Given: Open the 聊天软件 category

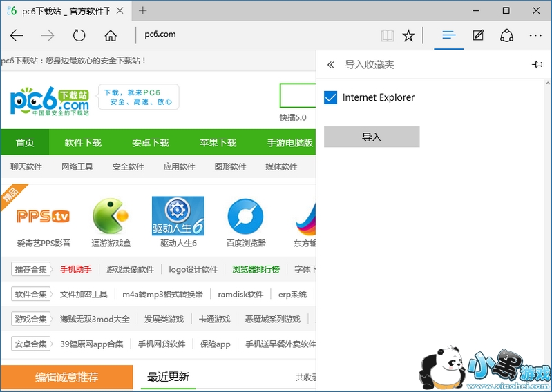Looking at the screenshot, I should tap(26, 166).
